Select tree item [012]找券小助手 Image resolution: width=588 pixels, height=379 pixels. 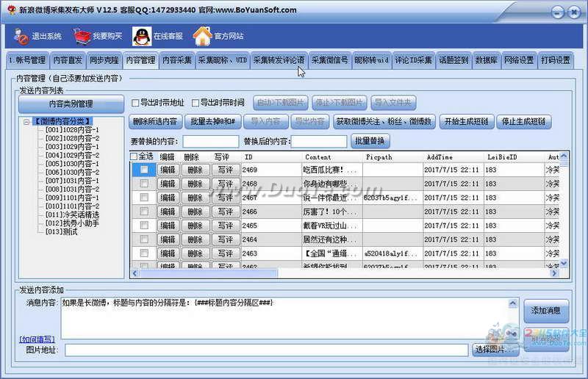(72, 223)
